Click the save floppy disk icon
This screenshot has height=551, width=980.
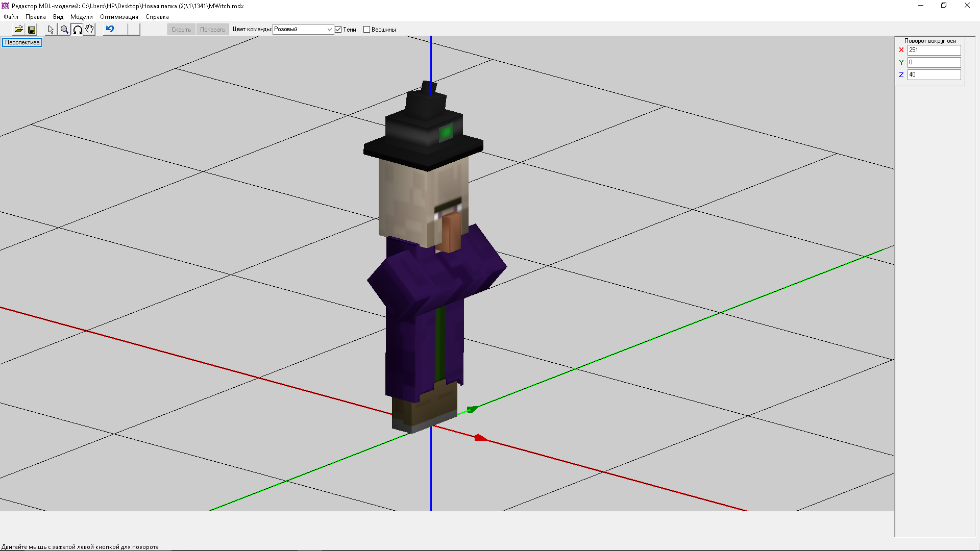pos(32,30)
